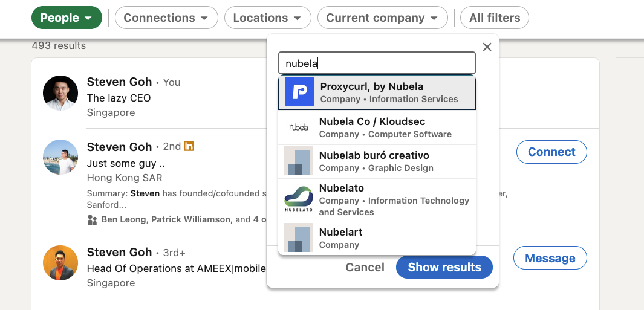Open Steven Goh 3rd+ profile name link
Screen dimensions: 644x310
coord(120,252)
